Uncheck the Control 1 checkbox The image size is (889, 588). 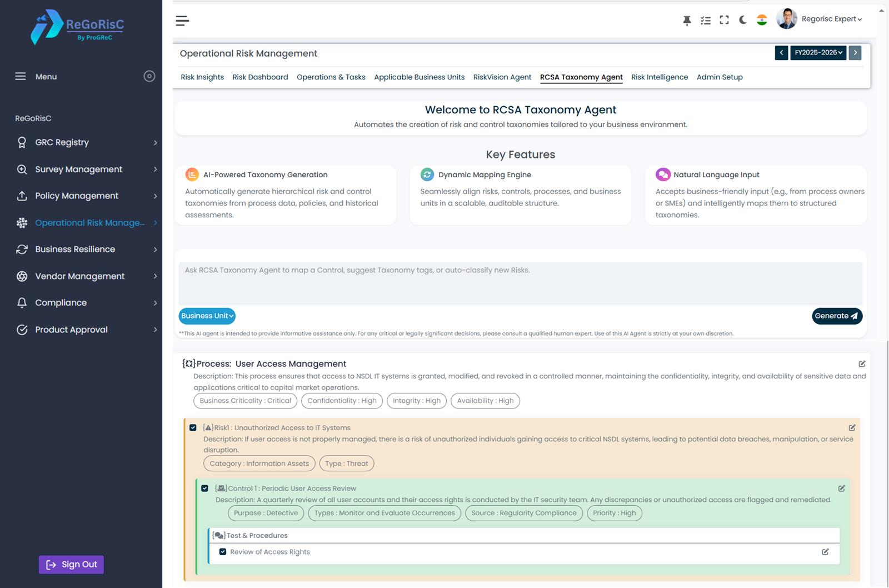[x=204, y=489]
